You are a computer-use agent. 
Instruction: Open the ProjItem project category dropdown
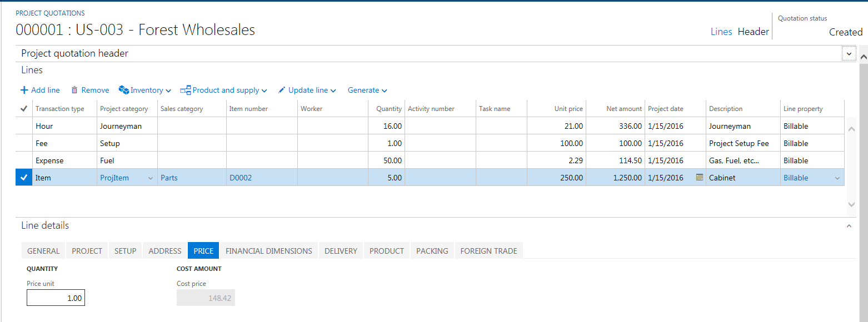[x=150, y=178]
